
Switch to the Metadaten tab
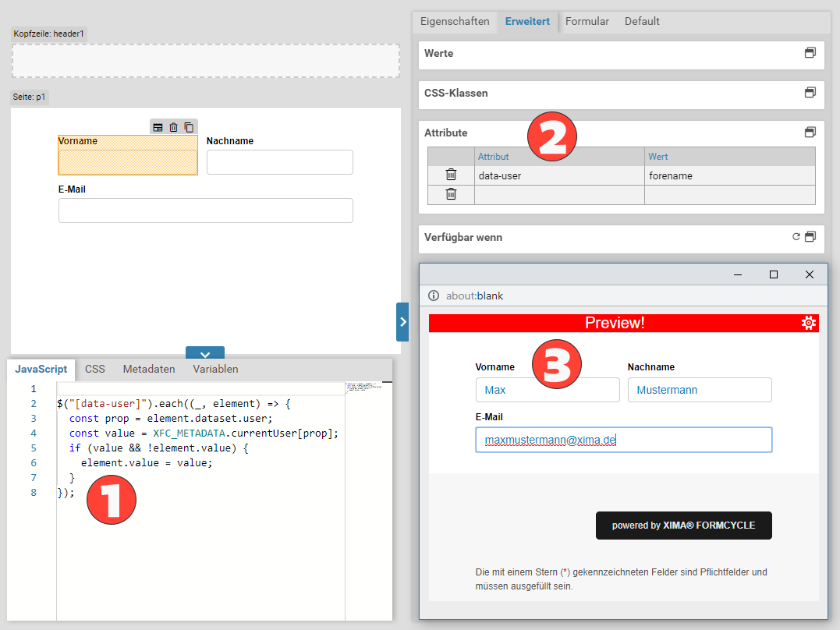(x=149, y=369)
